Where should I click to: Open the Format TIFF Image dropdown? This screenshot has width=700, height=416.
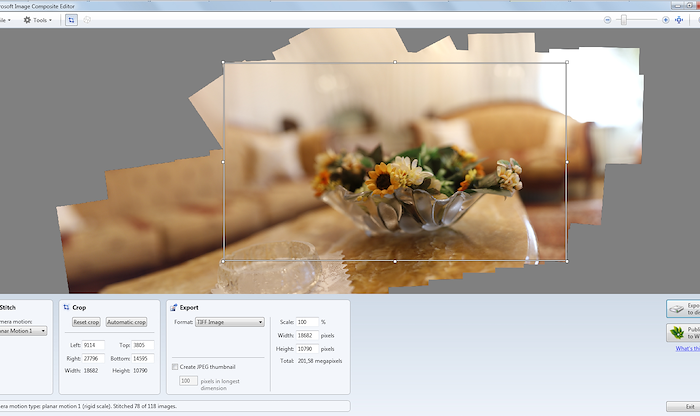coord(229,322)
